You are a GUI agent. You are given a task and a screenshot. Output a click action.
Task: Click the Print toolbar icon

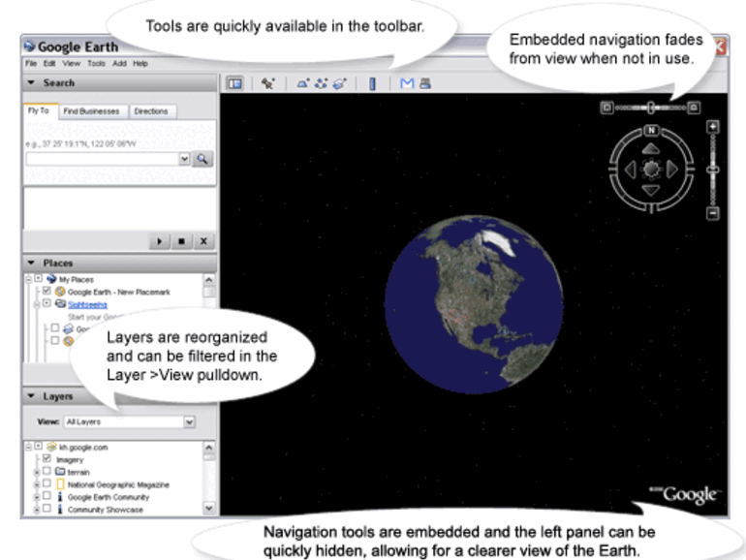[x=425, y=83]
